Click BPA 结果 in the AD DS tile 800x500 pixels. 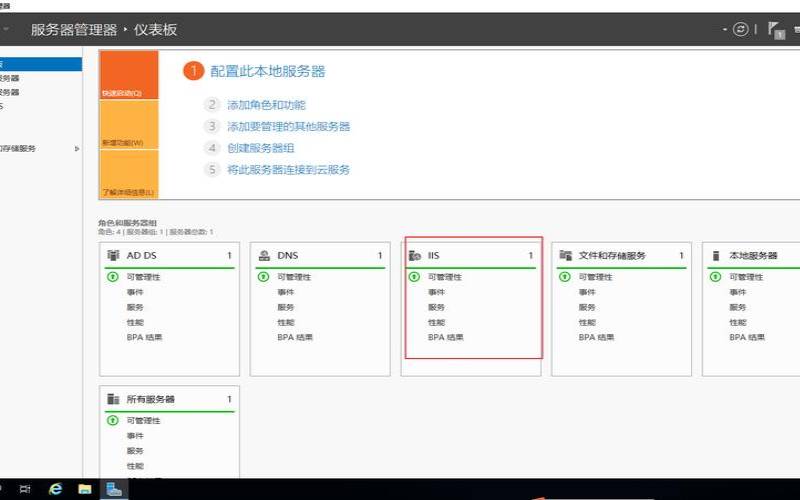click(x=144, y=337)
